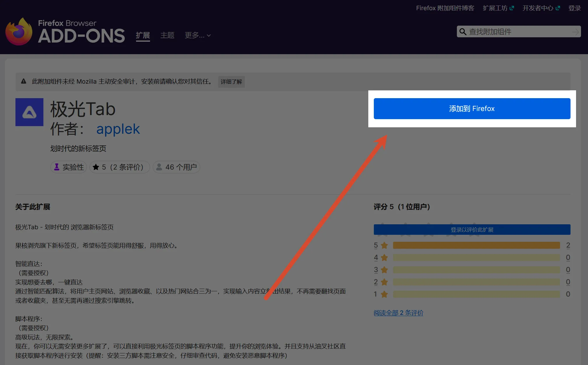This screenshot has height=365, width=588.
Task: Click the 5 (2 条评价) star rating badge
Action: coord(119,167)
